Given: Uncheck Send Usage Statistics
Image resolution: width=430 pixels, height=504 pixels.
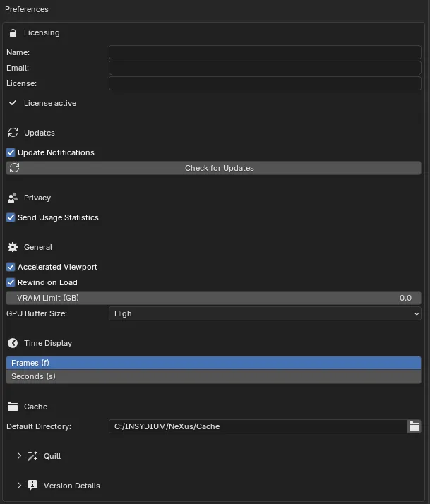Looking at the screenshot, I should 11,217.
